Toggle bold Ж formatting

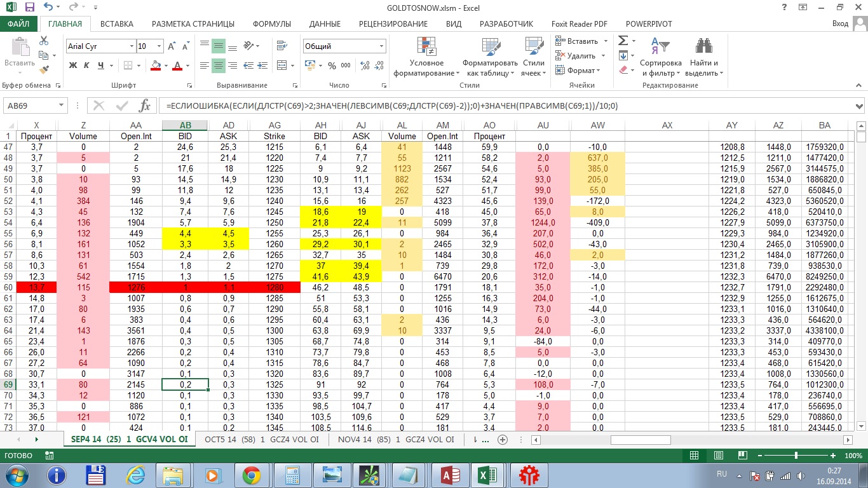(73, 65)
